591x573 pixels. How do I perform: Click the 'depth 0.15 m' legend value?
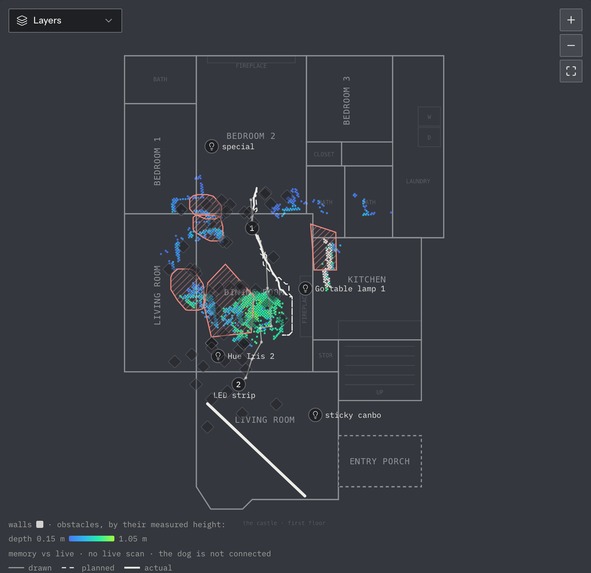(37, 539)
